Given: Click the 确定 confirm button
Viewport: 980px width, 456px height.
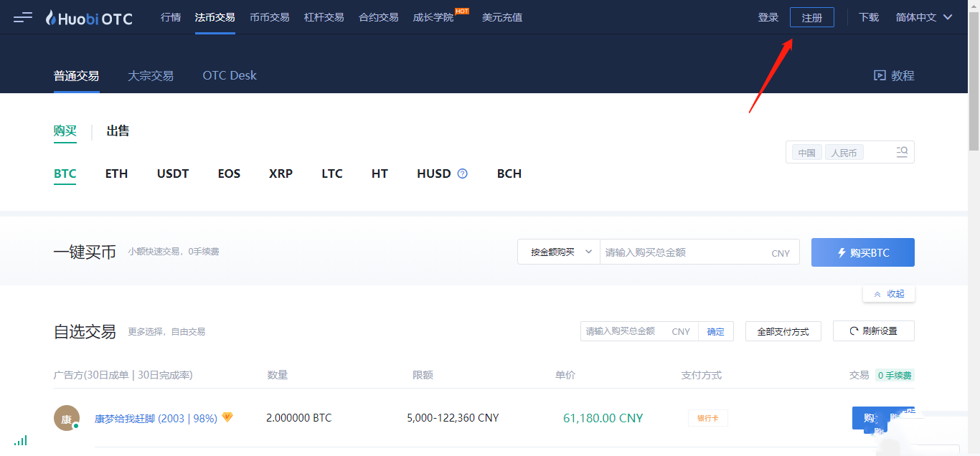Looking at the screenshot, I should tap(716, 331).
